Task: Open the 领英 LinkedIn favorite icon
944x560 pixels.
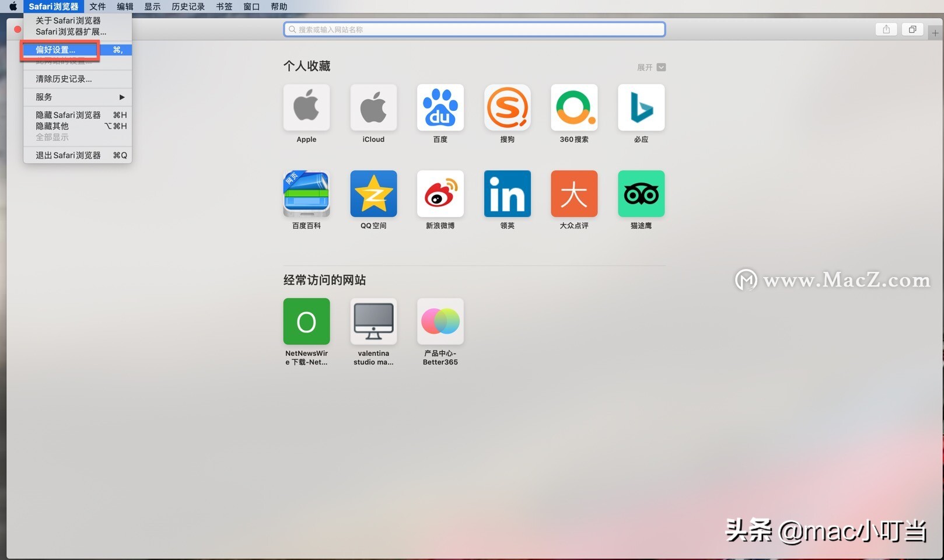Action: tap(506, 194)
